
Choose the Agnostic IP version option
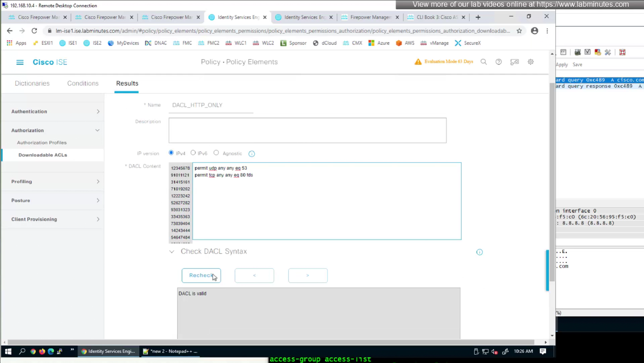click(x=216, y=153)
